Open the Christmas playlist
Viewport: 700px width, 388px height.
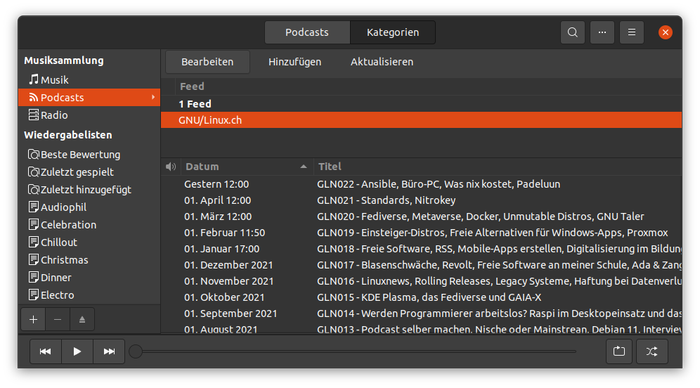89,260
